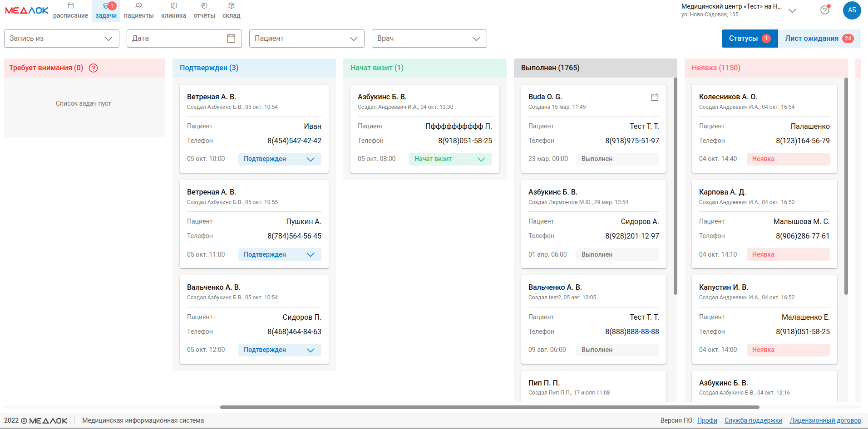868x429 pixels.
Task: Open the Служба поддержки link
Action: pos(754,420)
